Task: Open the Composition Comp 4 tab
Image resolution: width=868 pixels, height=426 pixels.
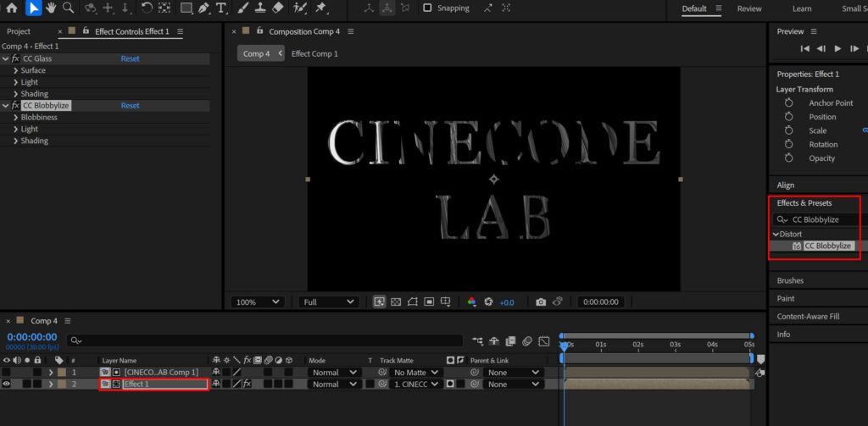Action: point(304,31)
